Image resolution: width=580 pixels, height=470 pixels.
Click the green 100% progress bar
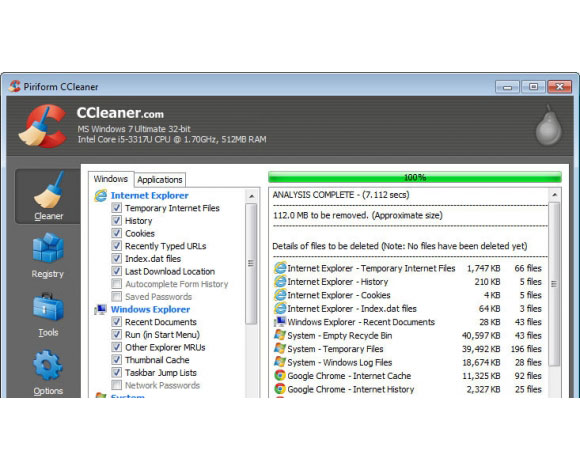(x=415, y=177)
